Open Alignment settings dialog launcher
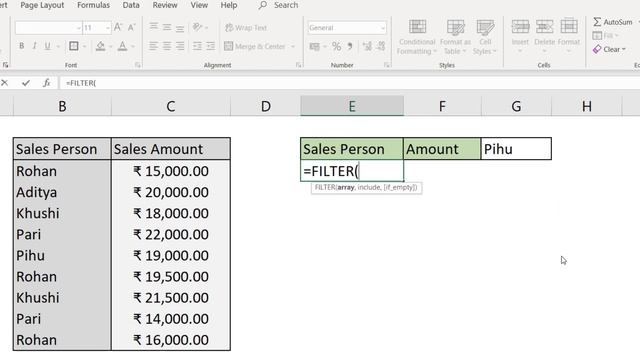Screen dimensions: 640x360 298,65
